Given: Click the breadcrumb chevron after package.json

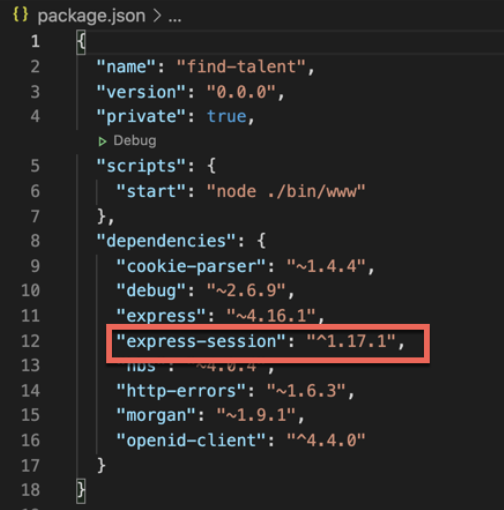Looking at the screenshot, I should (157, 16).
